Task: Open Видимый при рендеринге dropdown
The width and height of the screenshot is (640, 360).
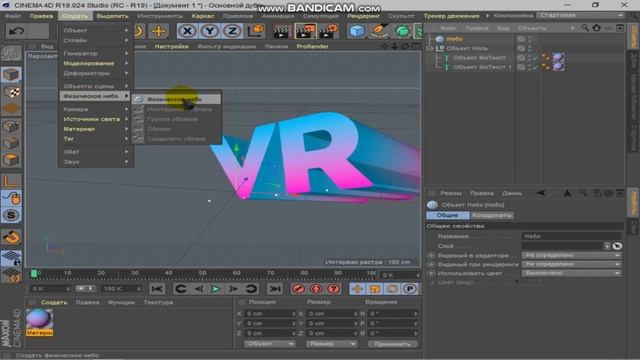Action: (572, 264)
